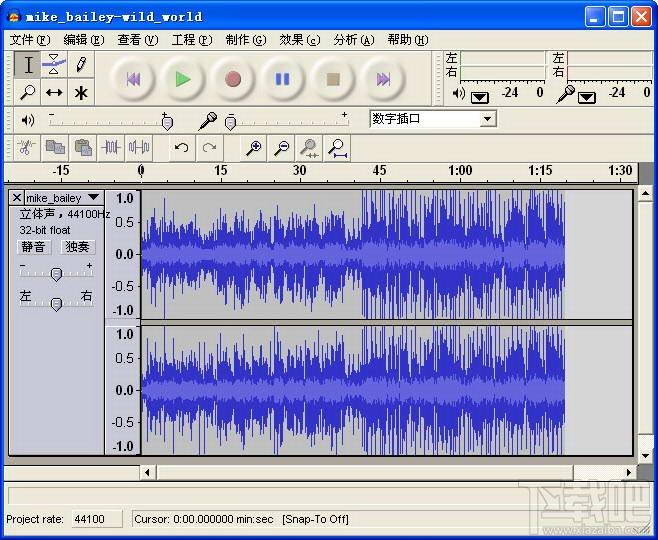This screenshot has height=540, width=658.
Task: Open the input meter dropdown arrow
Action: point(587,98)
